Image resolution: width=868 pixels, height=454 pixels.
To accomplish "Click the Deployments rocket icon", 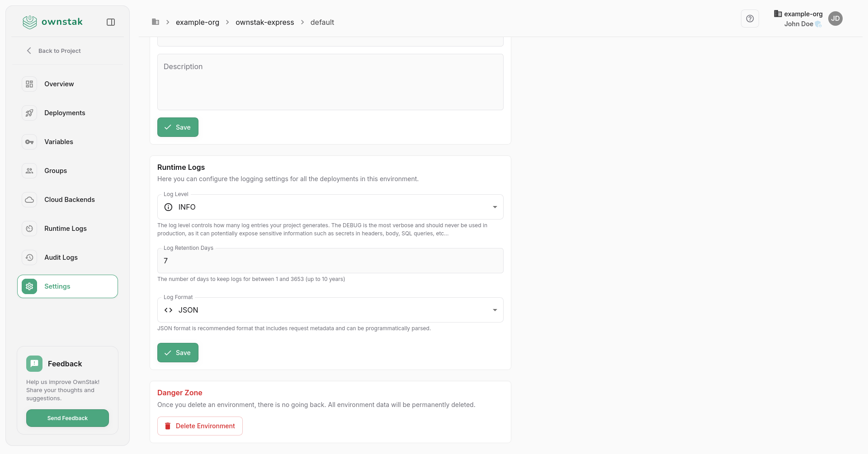I will tap(29, 113).
